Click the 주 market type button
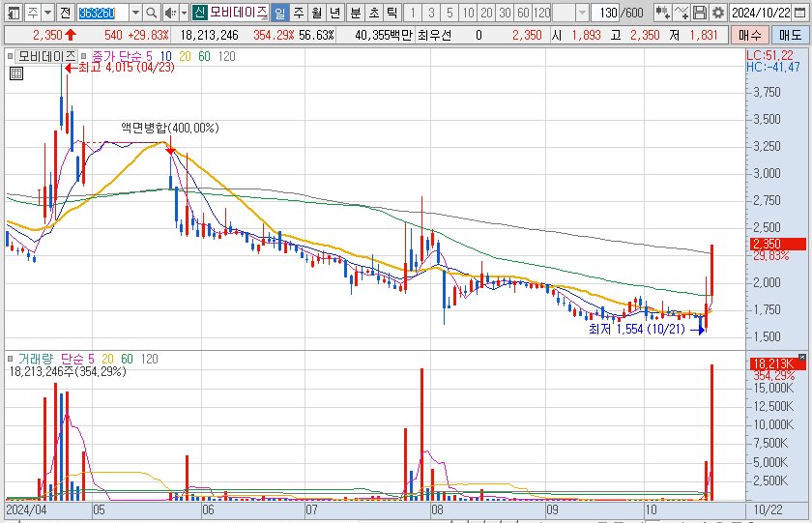The height and width of the screenshot is (523, 812). coord(33,13)
